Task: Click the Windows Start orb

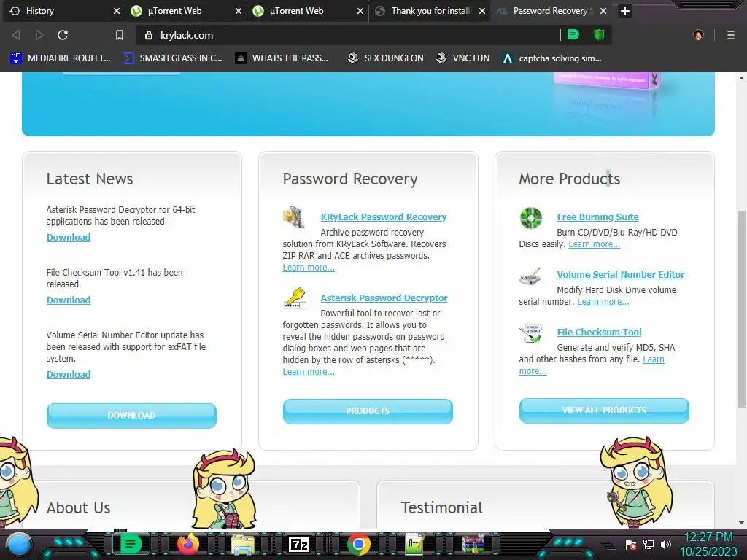Action: click(19, 544)
